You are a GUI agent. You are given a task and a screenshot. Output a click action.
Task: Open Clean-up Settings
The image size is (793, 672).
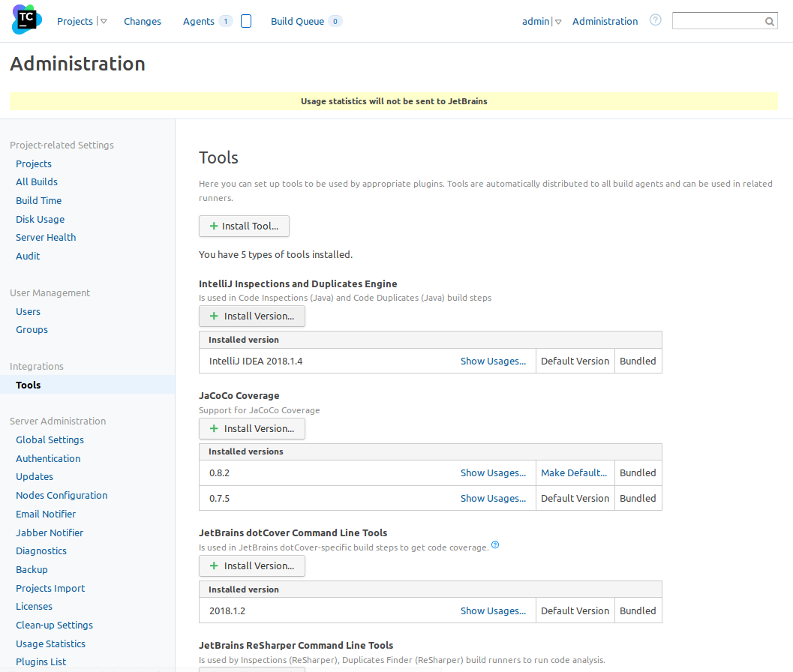point(54,625)
